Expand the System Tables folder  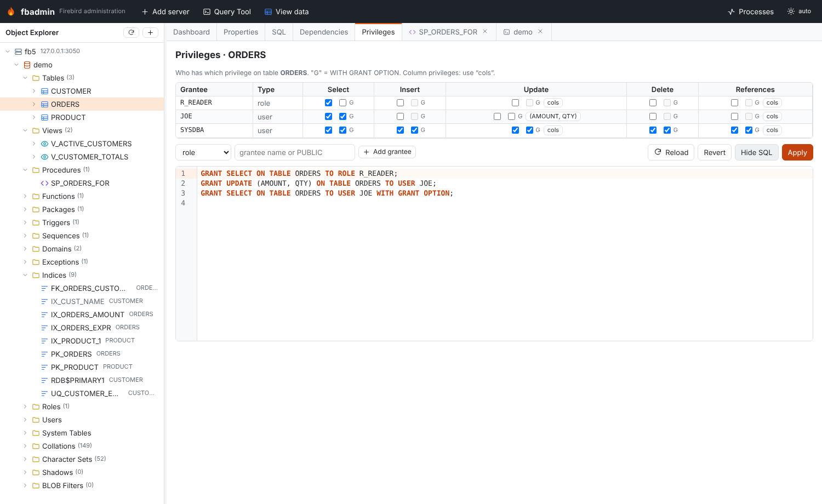click(x=25, y=433)
